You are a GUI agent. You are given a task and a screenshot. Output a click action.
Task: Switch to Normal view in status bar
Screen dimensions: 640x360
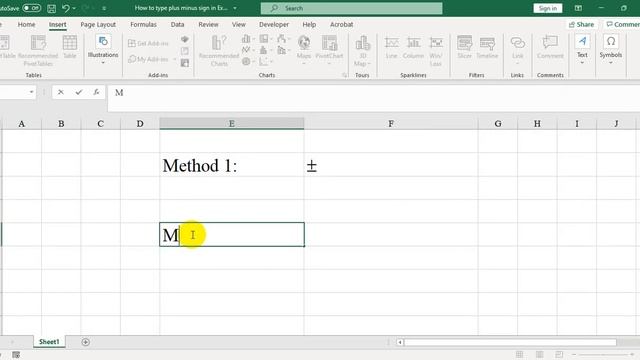(519, 355)
